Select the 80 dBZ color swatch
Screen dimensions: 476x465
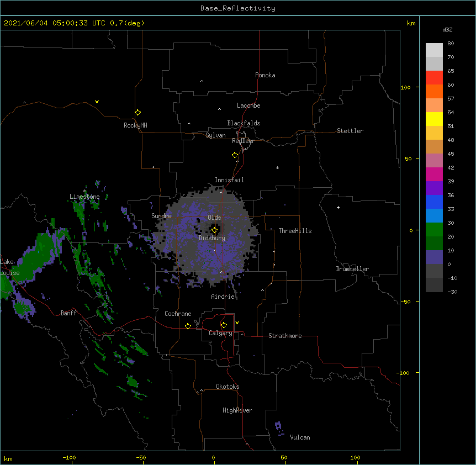coord(434,50)
